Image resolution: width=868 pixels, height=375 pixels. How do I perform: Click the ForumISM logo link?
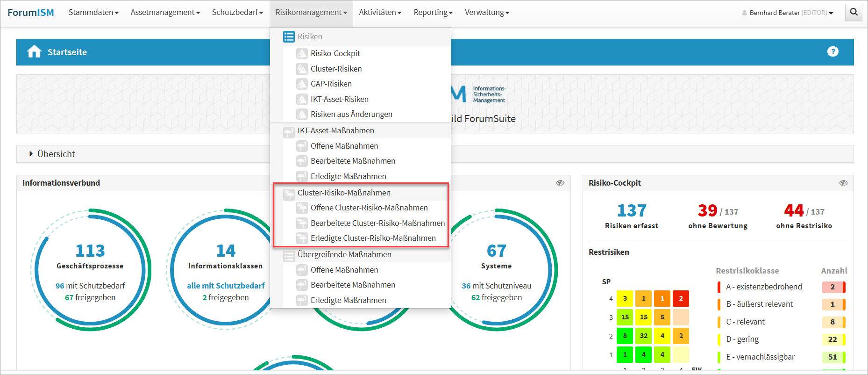(31, 13)
